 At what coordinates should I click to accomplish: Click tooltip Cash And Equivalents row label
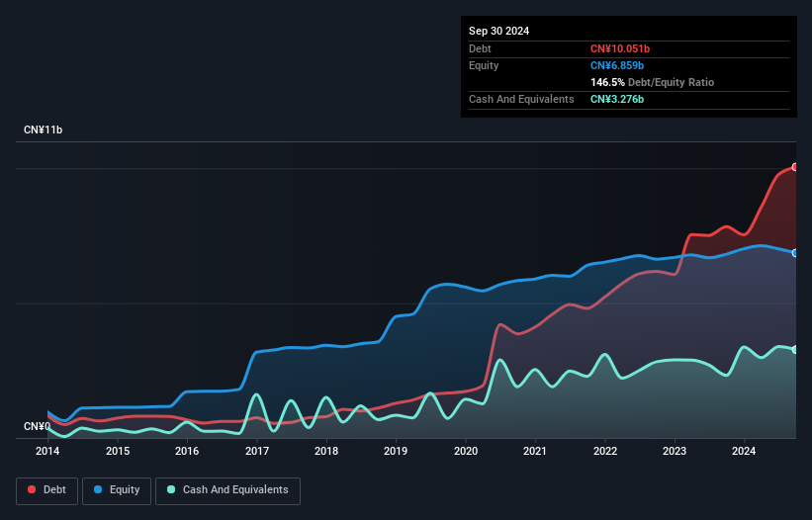point(521,99)
